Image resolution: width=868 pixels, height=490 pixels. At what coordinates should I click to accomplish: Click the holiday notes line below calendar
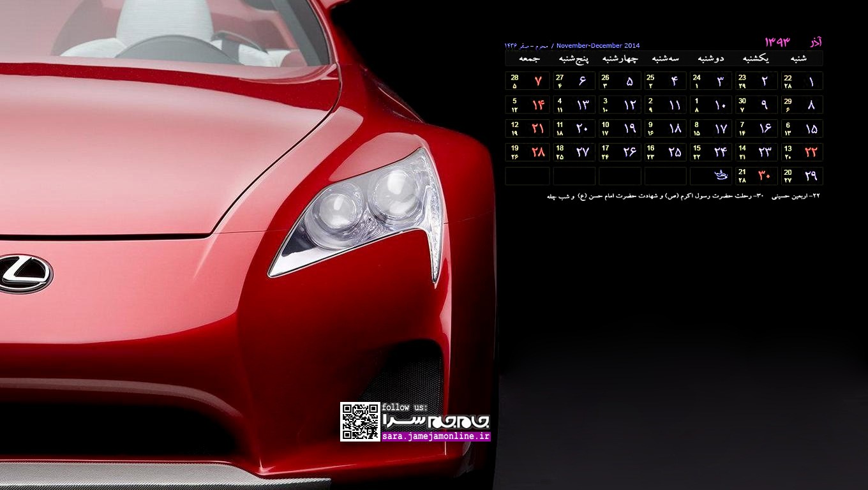tap(683, 197)
